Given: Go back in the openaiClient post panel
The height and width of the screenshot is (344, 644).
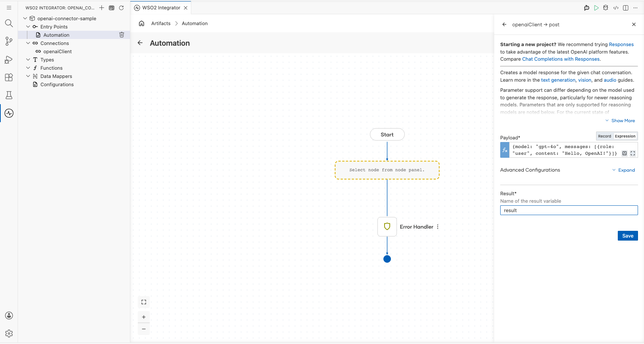Looking at the screenshot, I should tap(504, 24).
